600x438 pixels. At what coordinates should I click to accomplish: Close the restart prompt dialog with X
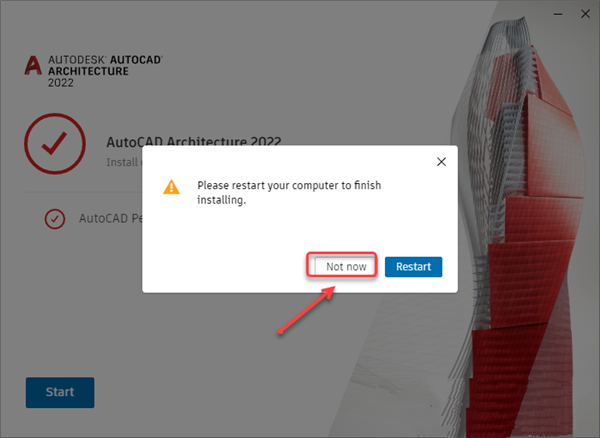click(x=441, y=162)
